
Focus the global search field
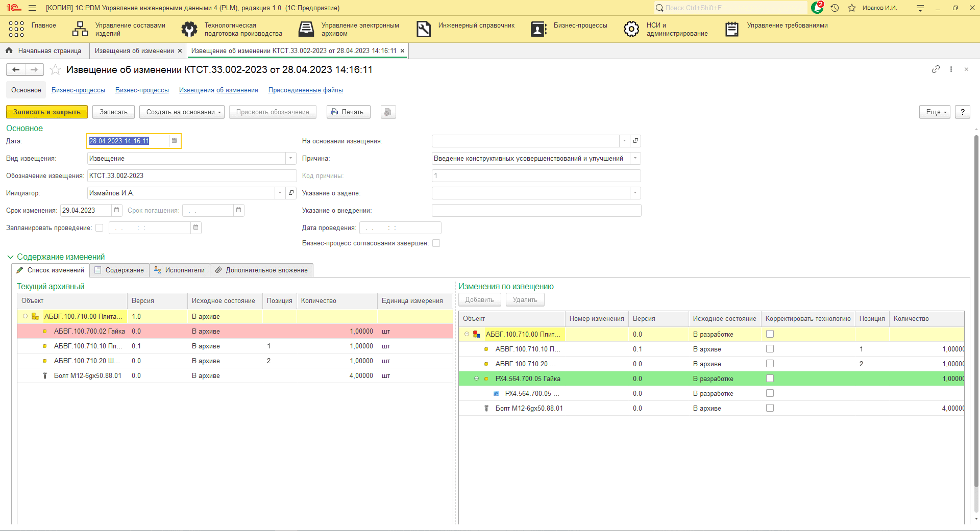coord(730,8)
